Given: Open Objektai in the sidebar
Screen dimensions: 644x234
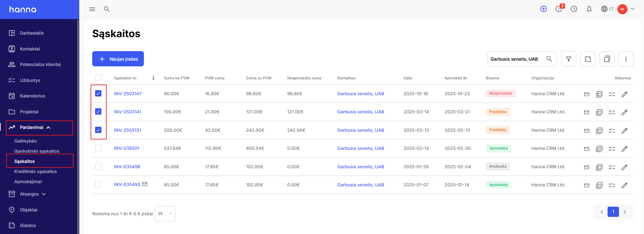Looking at the screenshot, I should 29,210.
